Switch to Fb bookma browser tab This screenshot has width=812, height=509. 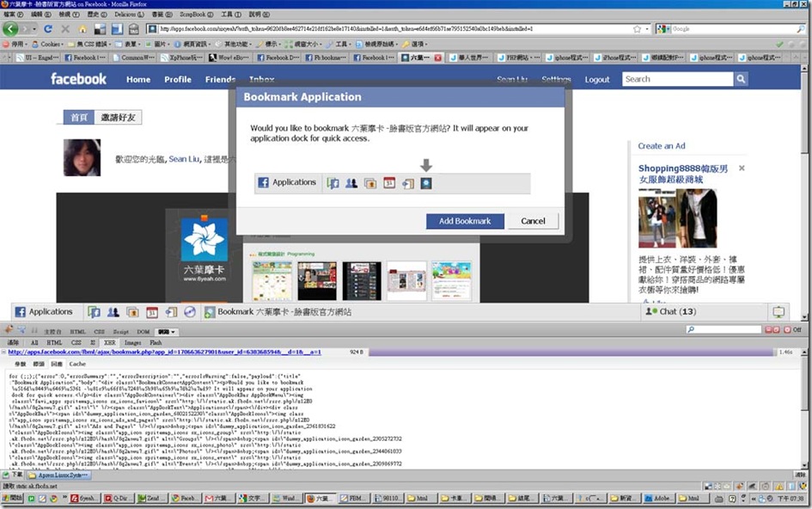click(x=326, y=58)
